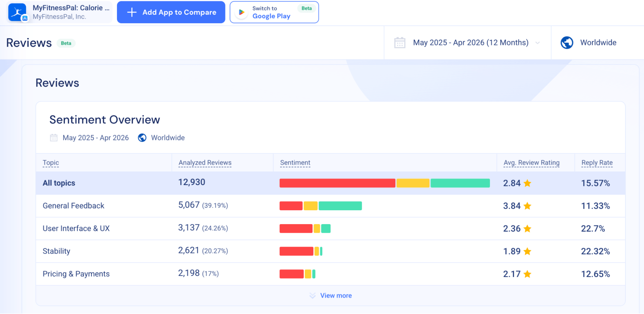Click the MyFitnessPal app icon
The width and height of the screenshot is (644, 314).
pos(17,12)
